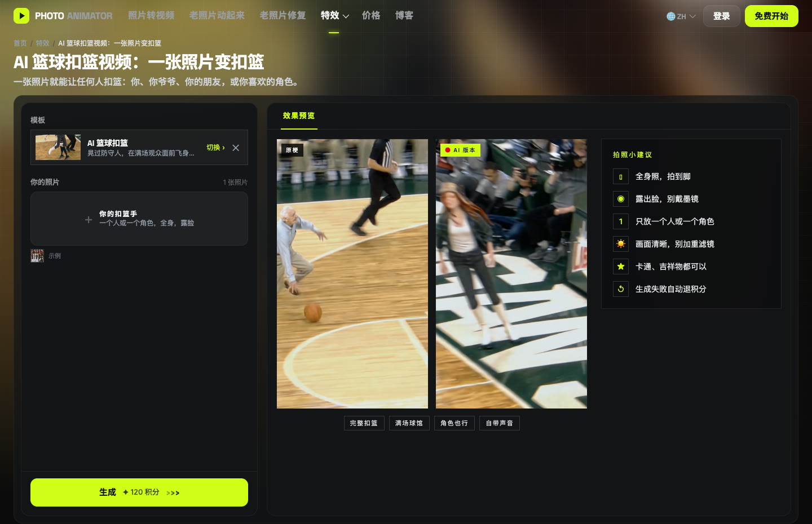Open the ZH language dropdown
This screenshot has width=812, height=524.
click(x=681, y=16)
